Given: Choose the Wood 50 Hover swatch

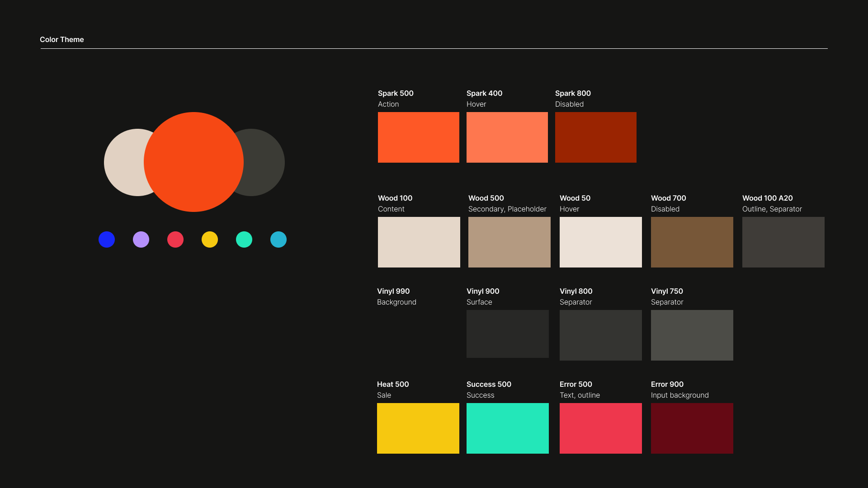Looking at the screenshot, I should (x=600, y=242).
